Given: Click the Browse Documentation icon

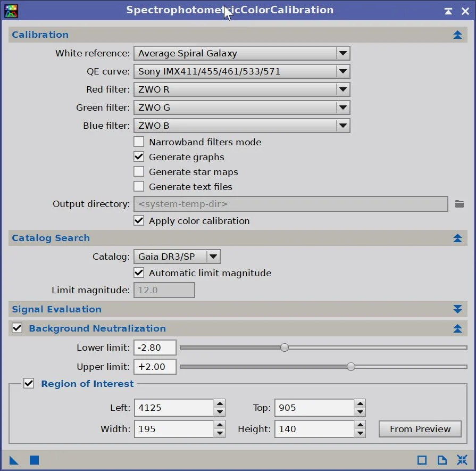Looking at the screenshot, I should (x=442, y=460).
